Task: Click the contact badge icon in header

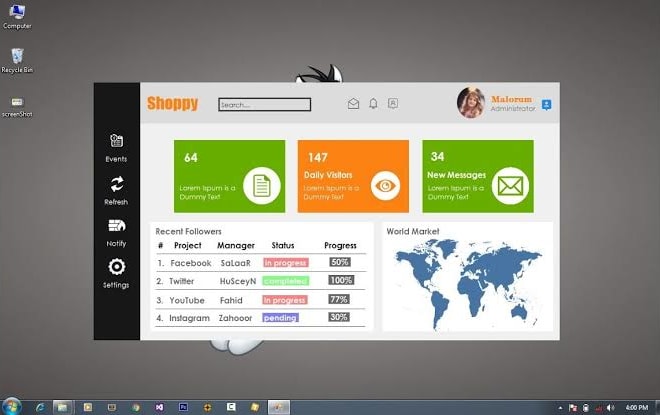Action: click(x=393, y=104)
